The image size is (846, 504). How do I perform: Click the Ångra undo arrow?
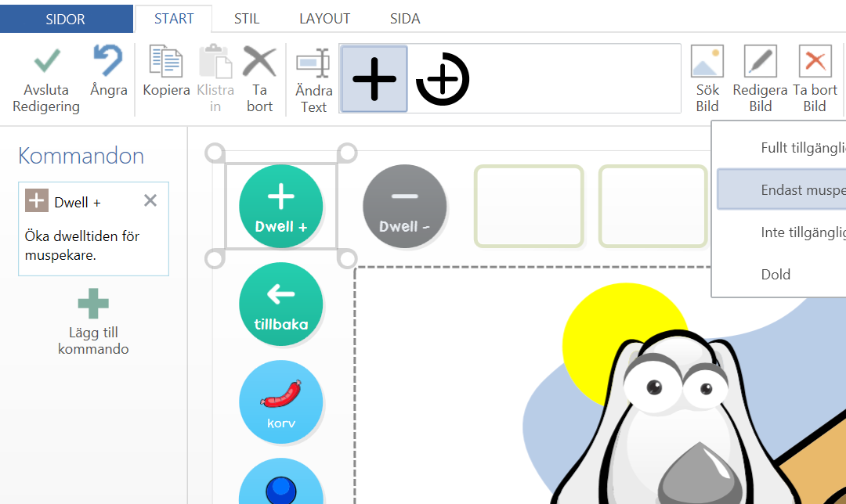pos(108,59)
